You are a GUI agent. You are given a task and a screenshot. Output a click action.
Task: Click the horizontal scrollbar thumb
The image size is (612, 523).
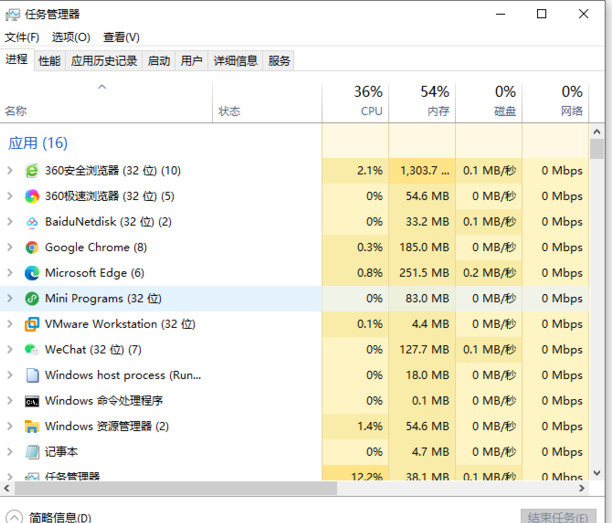coord(176,488)
